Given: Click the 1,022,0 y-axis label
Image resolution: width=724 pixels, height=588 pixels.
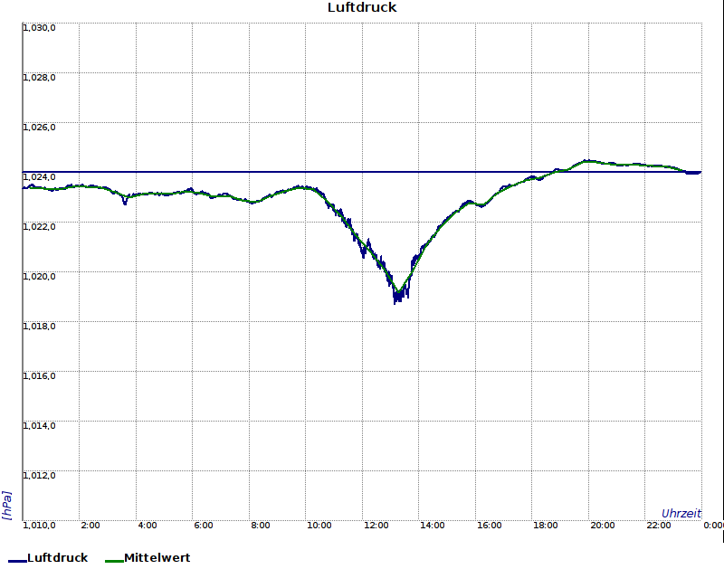Looking at the screenshot, I should [39, 227].
